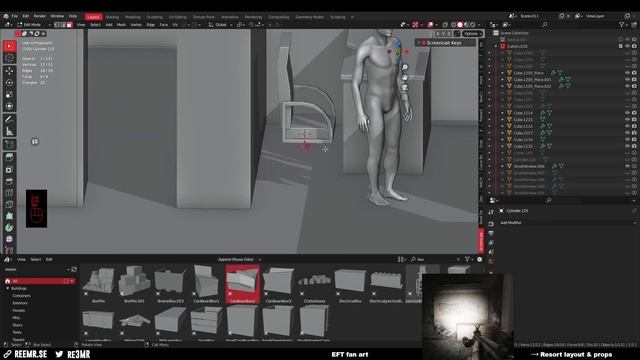Collapse the Screencast Keys panel

[419, 43]
